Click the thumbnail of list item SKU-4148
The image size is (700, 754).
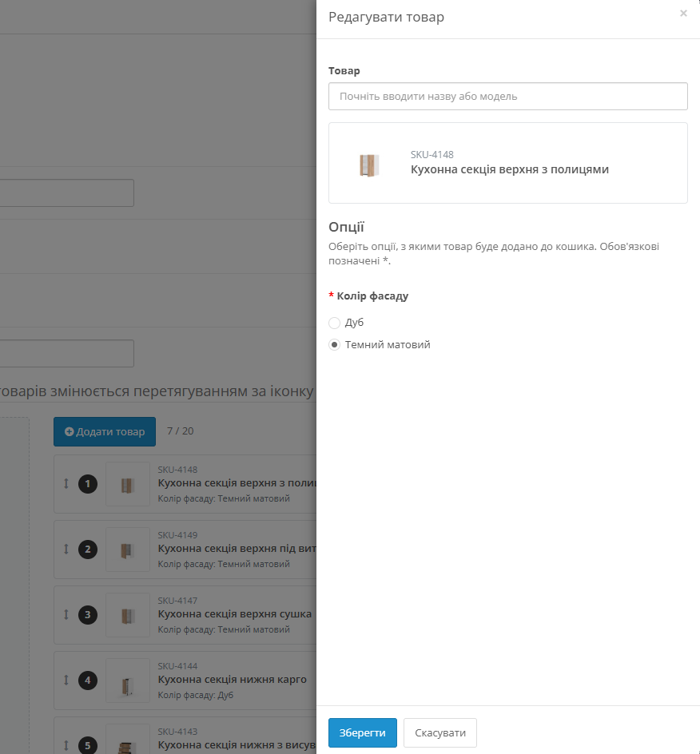tap(128, 484)
